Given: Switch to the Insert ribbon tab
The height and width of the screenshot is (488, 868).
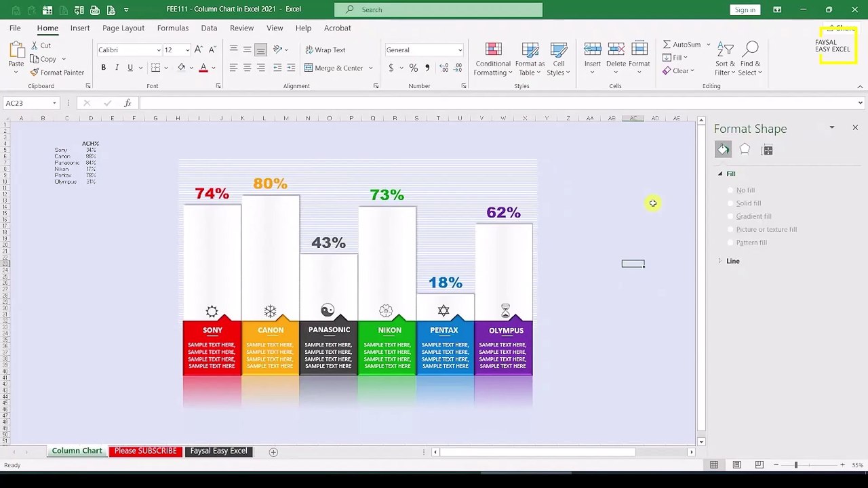Looking at the screenshot, I should tap(80, 28).
